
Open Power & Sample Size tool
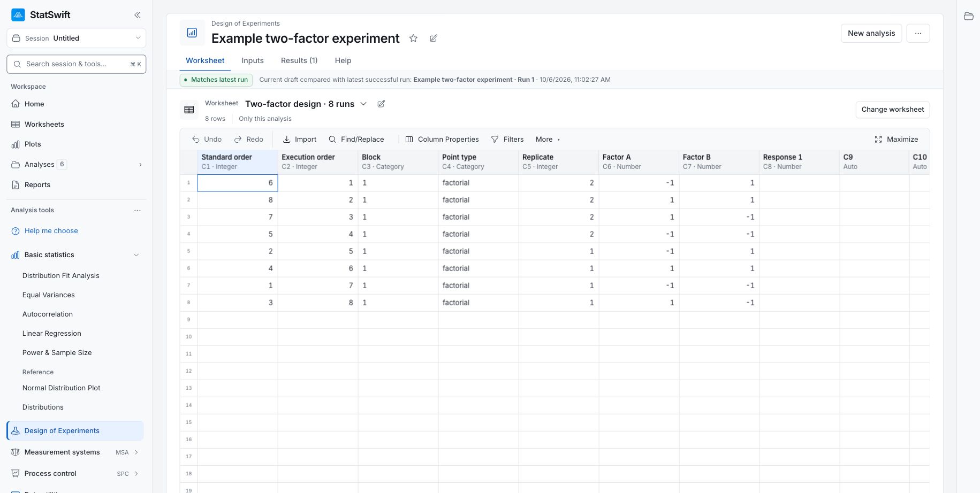[57, 353]
